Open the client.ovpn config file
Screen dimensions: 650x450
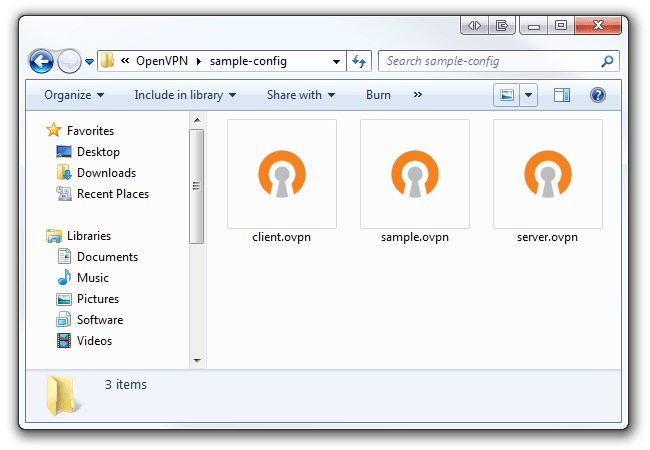[281, 174]
